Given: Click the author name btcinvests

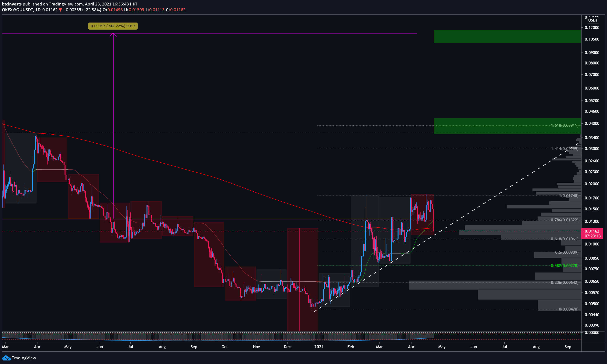Looking at the screenshot, I should (12, 4).
